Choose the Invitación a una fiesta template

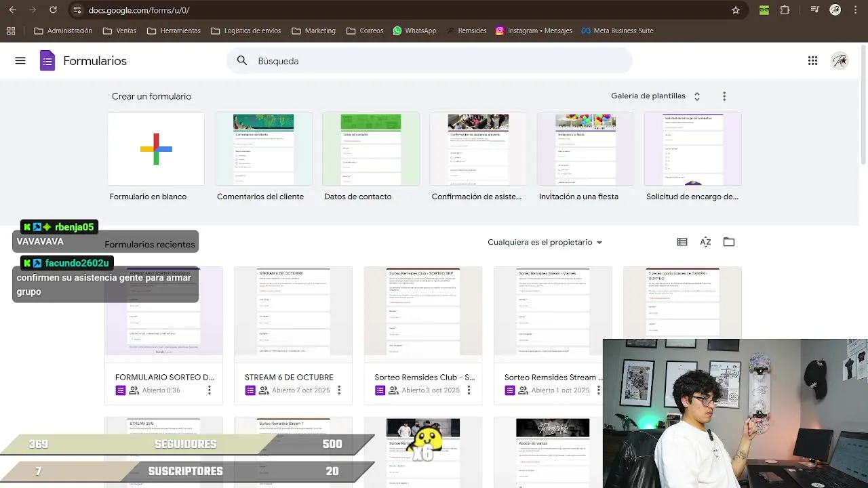pos(585,149)
